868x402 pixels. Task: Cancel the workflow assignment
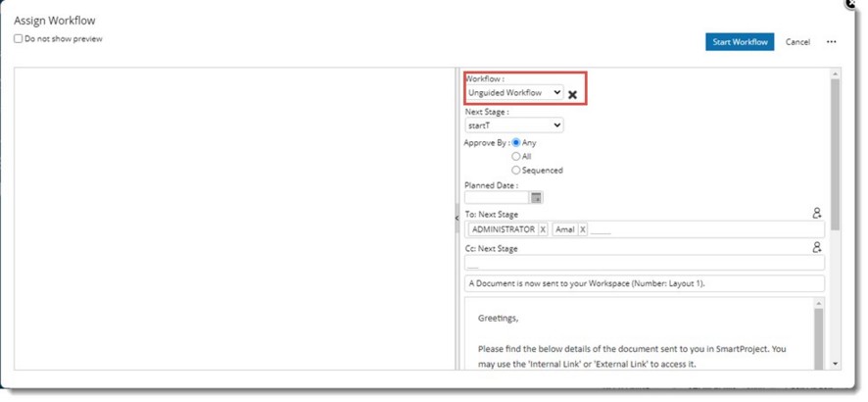pos(797,42)
